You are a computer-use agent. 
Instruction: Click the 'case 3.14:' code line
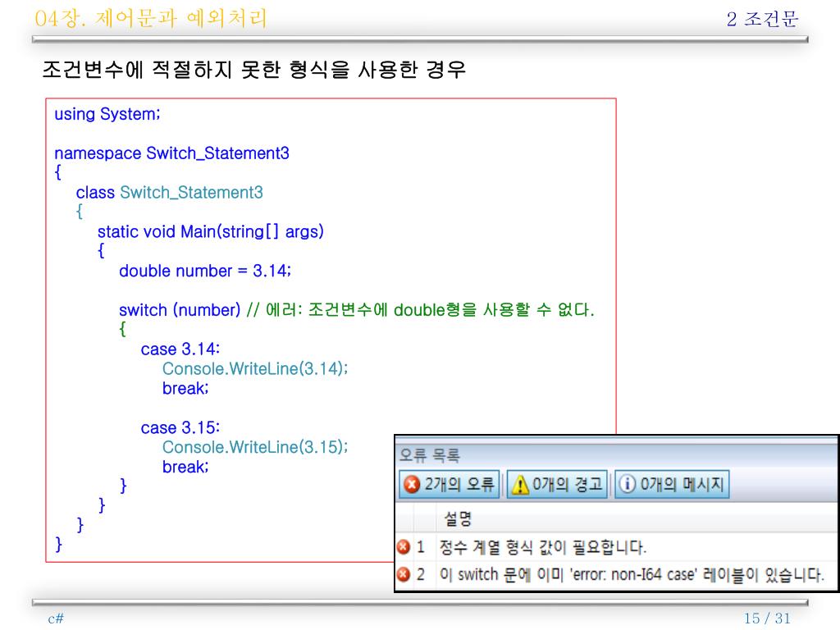[x=180, y=349]
